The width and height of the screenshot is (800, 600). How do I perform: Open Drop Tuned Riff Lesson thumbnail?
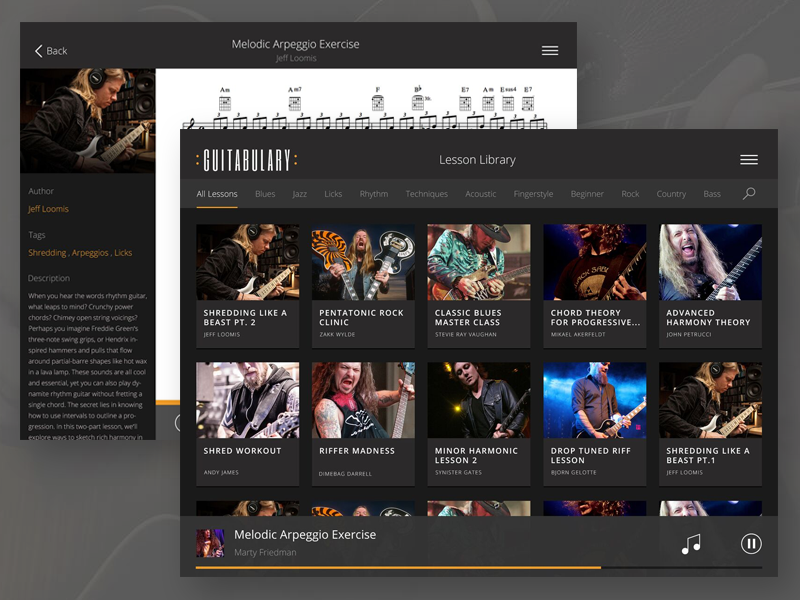pos(594,400)
